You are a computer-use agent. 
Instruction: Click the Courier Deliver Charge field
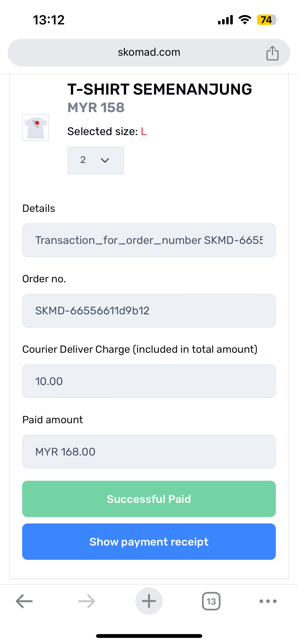[x=149, y=381]
